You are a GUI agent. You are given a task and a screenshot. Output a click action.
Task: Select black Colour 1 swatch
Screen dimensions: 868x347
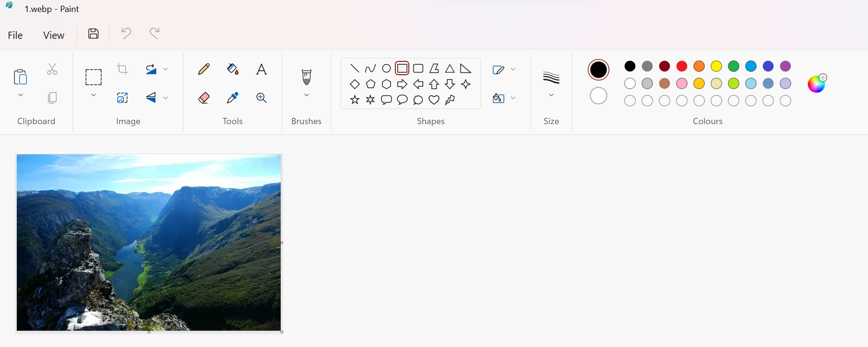coord(598,70)
